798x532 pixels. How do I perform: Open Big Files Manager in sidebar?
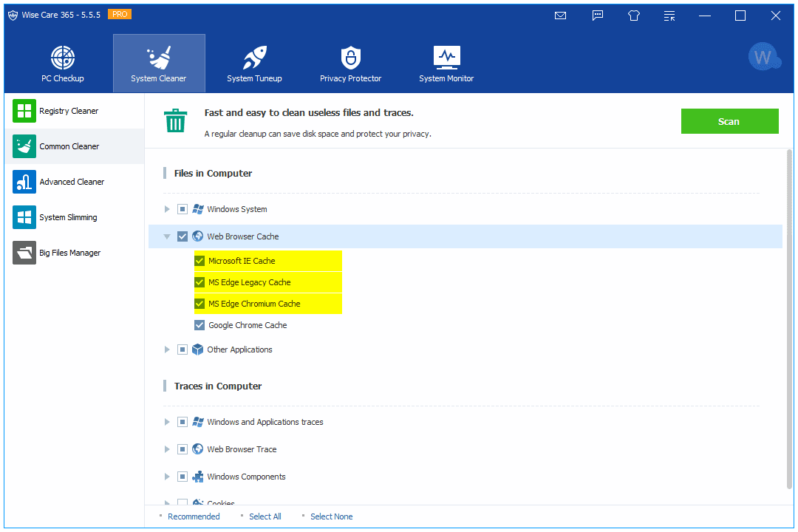75,253
